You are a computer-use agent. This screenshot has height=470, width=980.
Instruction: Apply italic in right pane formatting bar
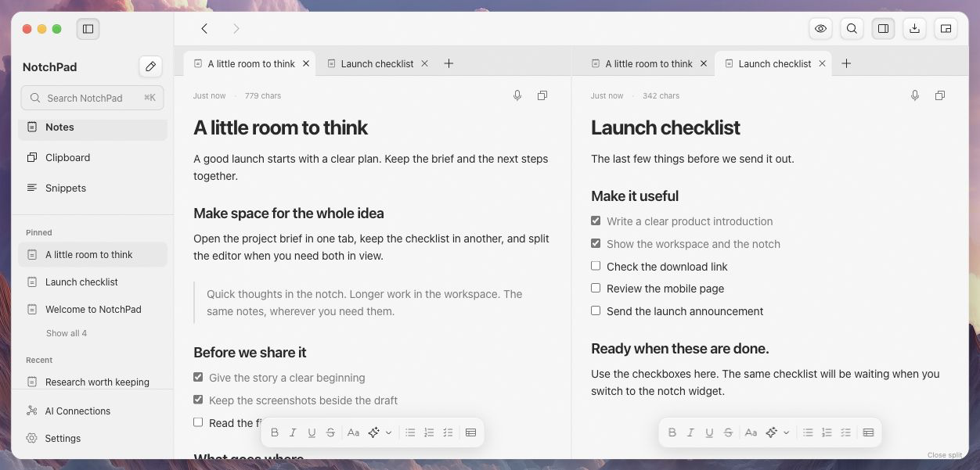[x=690, y=432]
